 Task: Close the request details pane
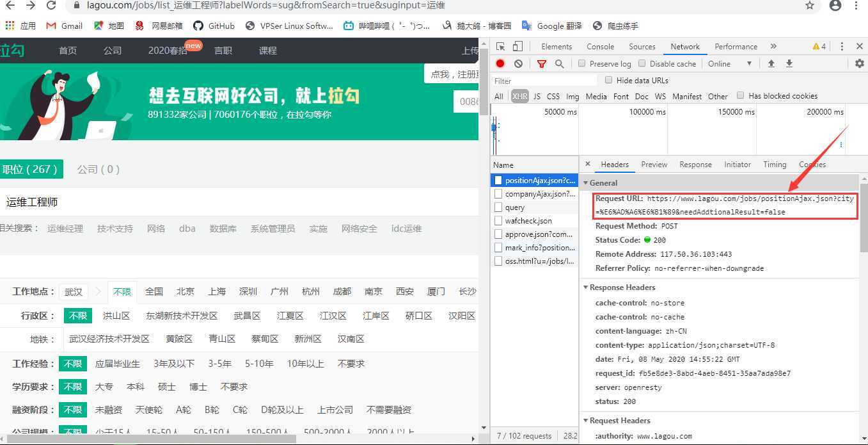[x=588, y=164]
